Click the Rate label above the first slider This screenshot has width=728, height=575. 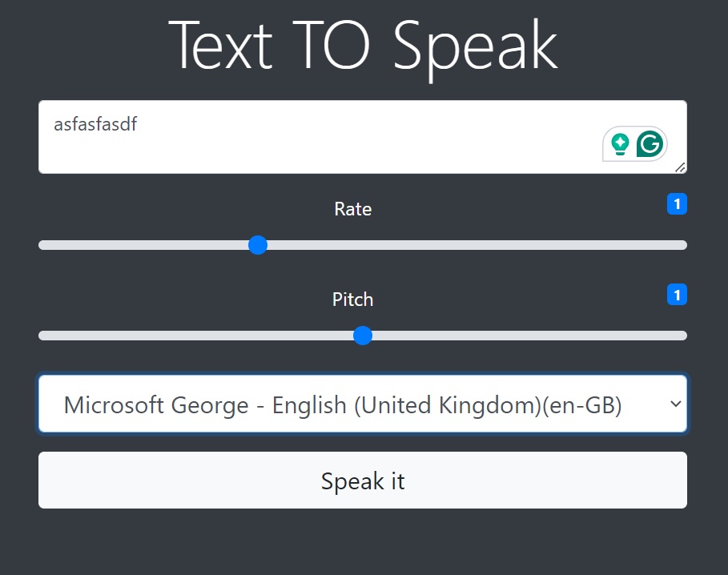tap(352, 209)
